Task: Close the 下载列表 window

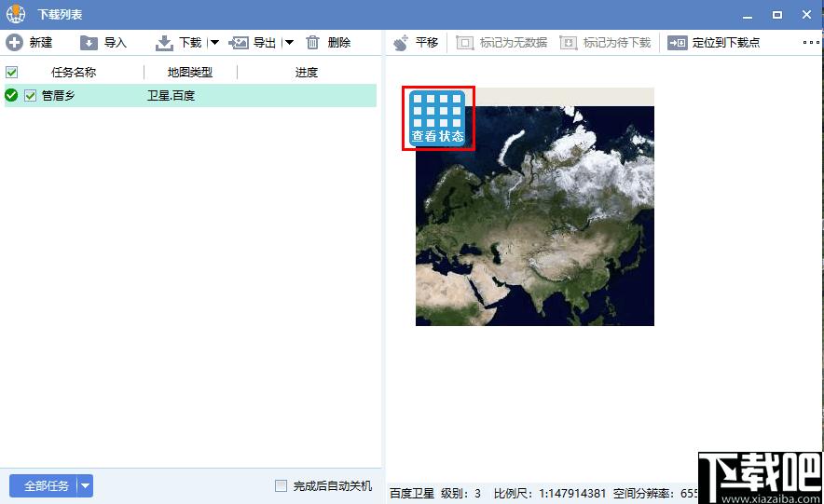Action: 806,15
